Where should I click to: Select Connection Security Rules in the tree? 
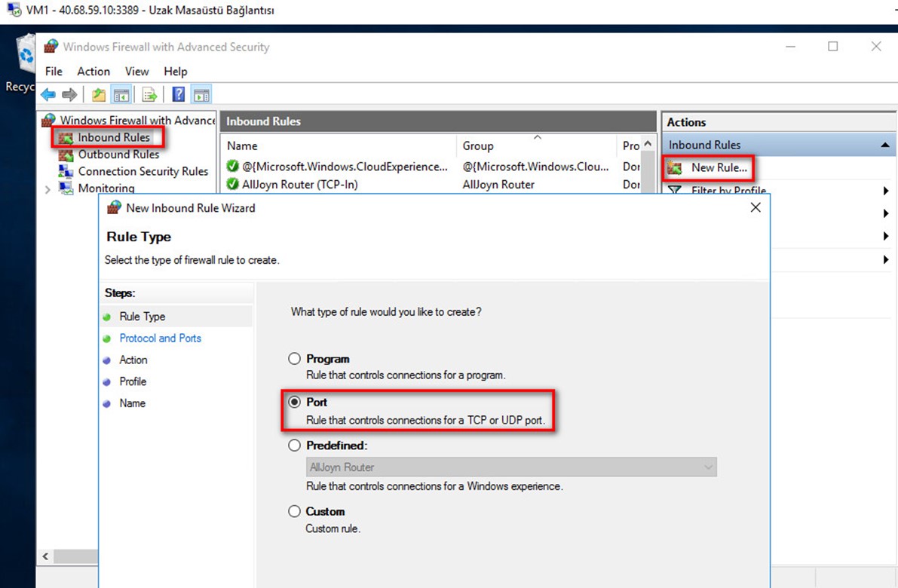click(x=143, y=171)
